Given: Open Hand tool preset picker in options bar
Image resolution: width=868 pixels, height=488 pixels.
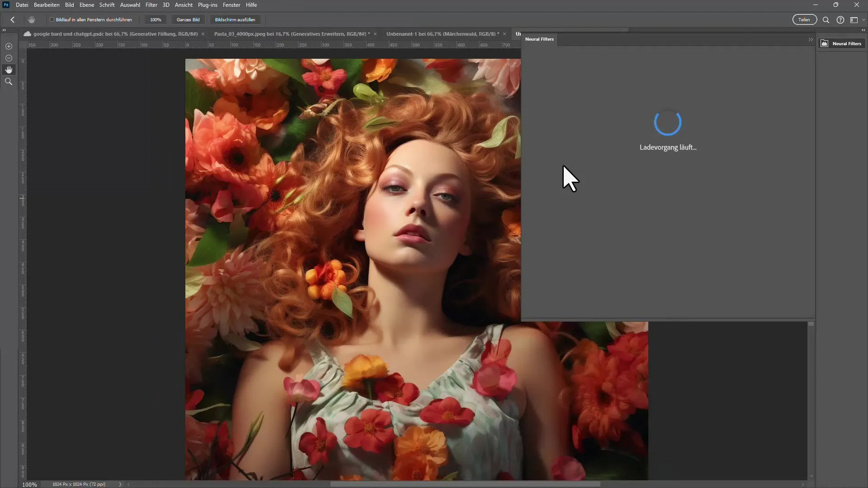Looking at the screenshot, I should (31, 20).
